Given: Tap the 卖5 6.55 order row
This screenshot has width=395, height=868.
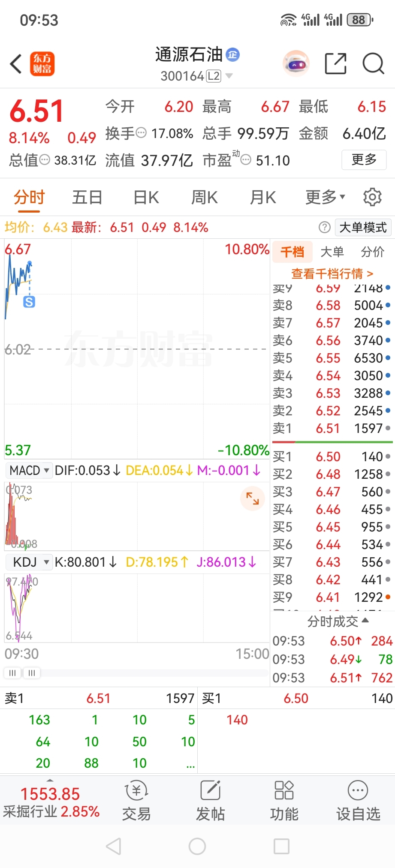Looking at the screenshot, I should pyautogui.click(x=332, y=358).
